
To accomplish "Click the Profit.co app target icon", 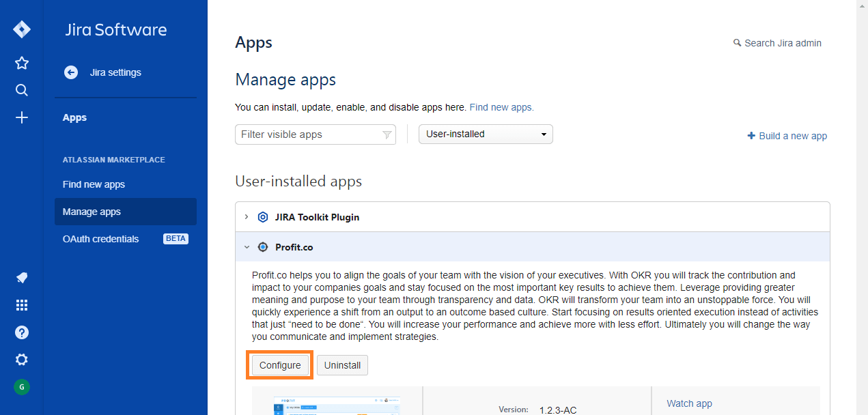I will click(x=263, y=247).
